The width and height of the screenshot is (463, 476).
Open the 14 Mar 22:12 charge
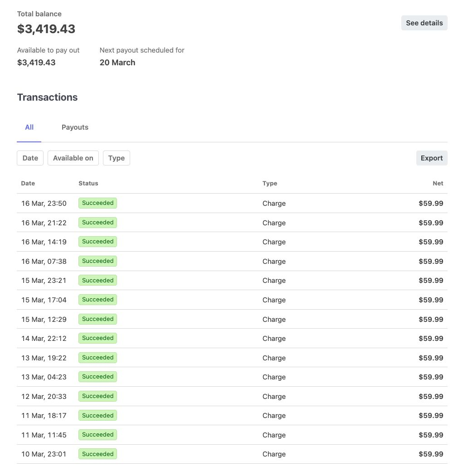[x=227, y=338]
